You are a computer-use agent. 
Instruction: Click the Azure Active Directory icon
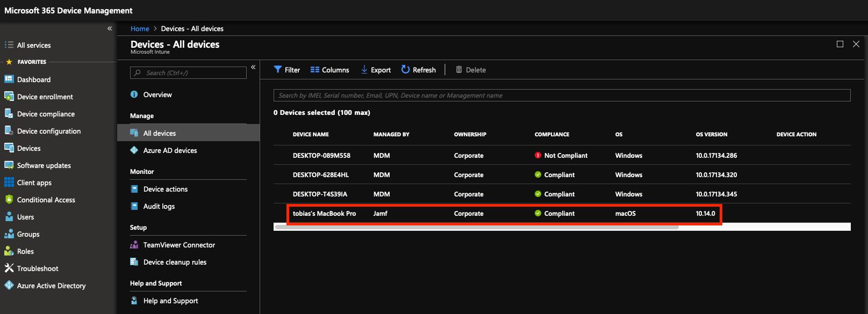(9, 286)
